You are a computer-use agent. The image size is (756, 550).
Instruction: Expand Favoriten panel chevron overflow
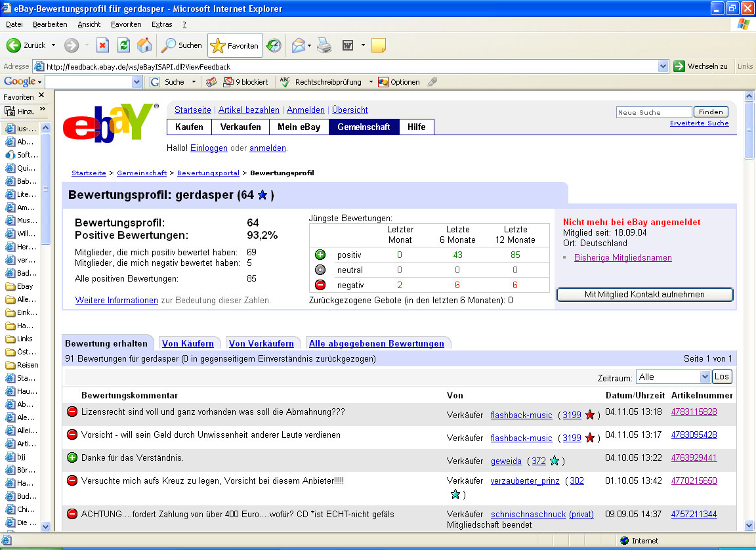[x=43, y=109]
